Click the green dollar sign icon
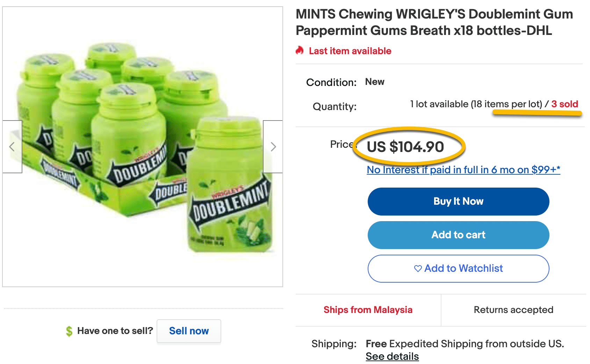This screenshot has height=364, width=590. tap(69, 331)
